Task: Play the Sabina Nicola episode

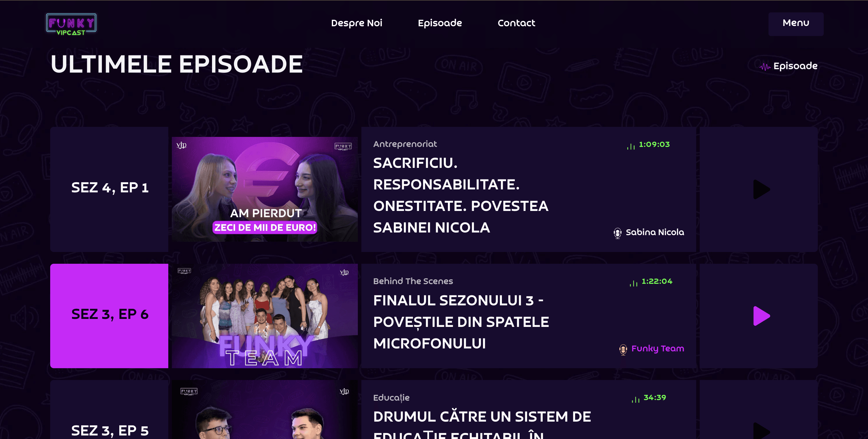Action: [x=761, y=189]
